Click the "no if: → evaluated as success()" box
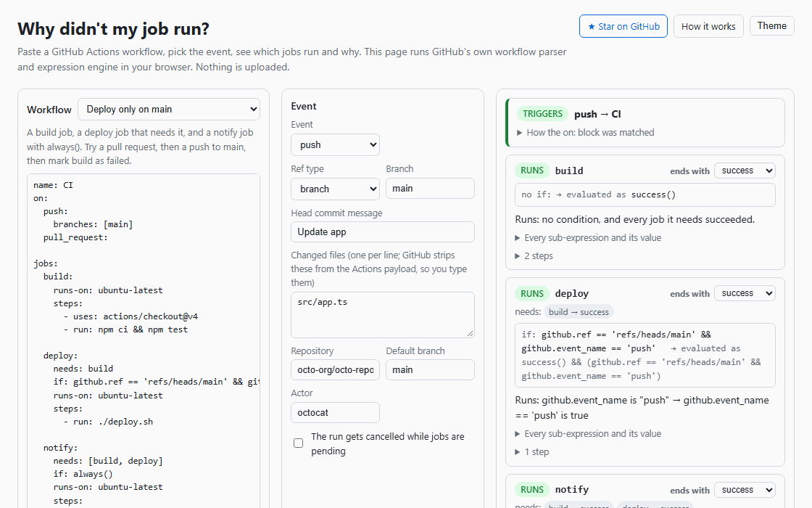 pos(645,195)
